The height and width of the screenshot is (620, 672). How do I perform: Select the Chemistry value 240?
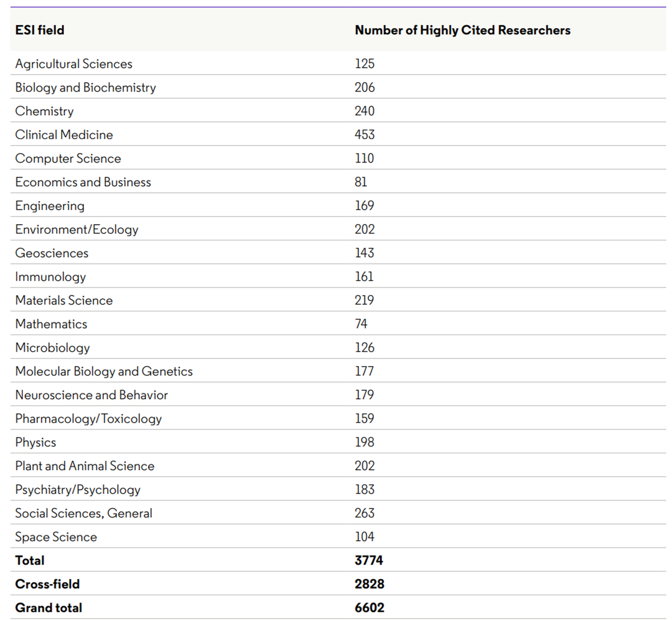[365, 111]
